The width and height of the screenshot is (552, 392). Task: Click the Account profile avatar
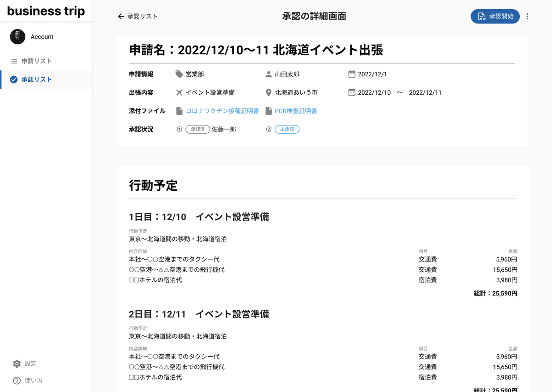click(17, 37)
